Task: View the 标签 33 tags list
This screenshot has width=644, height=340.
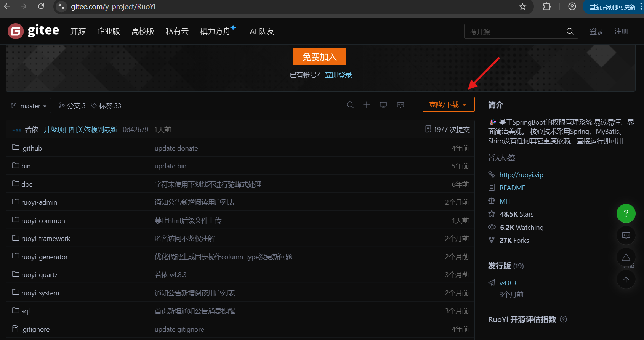Action: click(106, 106)
